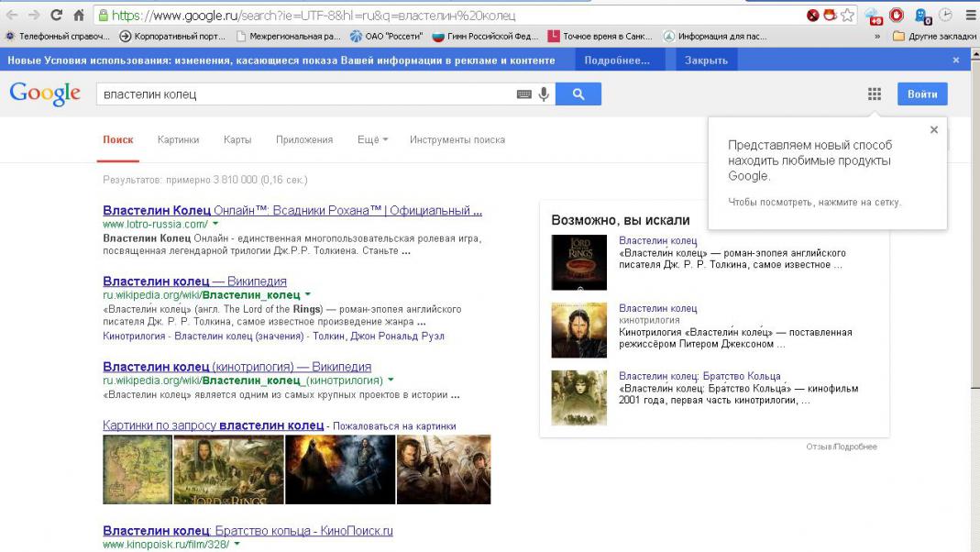The height and width of the screenshot is (552, 980).
Task: Open the on-screen keyboard in search box
Action: [524, 94]
